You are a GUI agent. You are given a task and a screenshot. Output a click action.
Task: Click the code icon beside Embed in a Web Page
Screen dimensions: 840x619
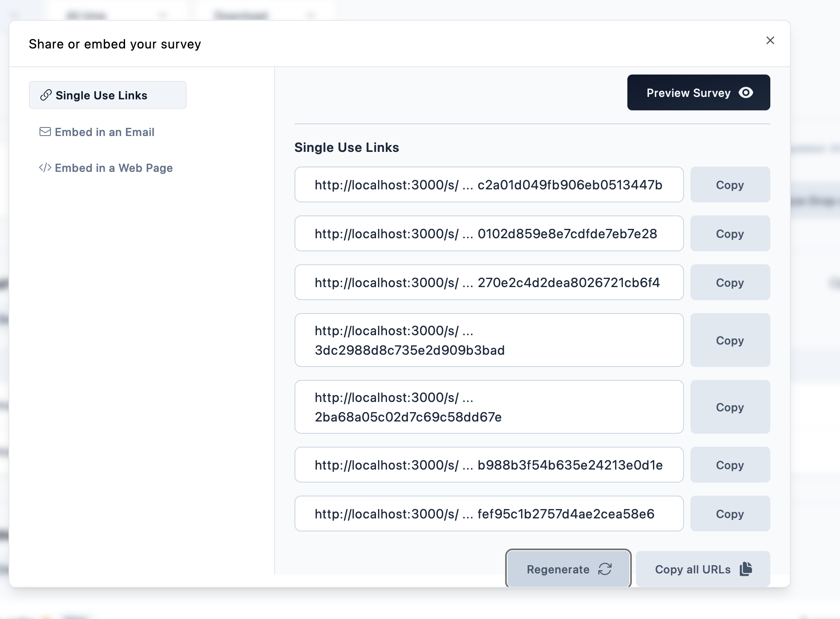pos(45,167)
